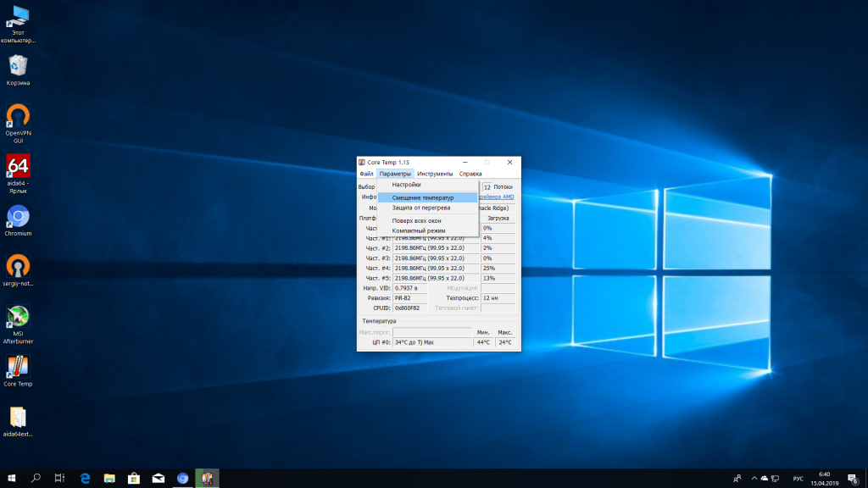This screenshot has width=868, height=488.
Task: Click the Task View taskbar button
Action: [x=59, y=479]
